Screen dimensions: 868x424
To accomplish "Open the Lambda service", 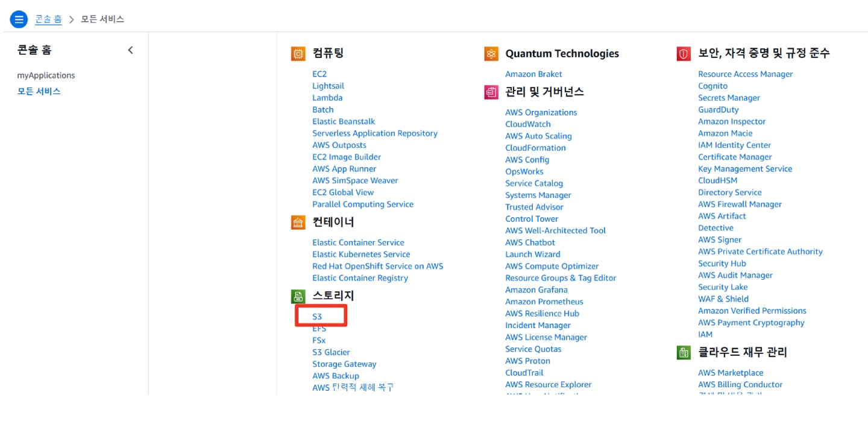I will [327, 98].
